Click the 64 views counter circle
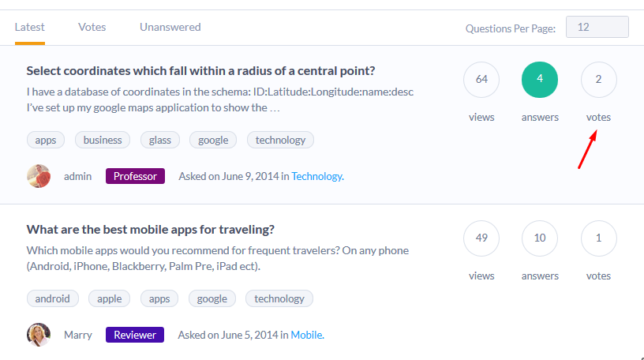Image resolution: width=644 pixels, height=360 pixels. click(x=481, y=79)
